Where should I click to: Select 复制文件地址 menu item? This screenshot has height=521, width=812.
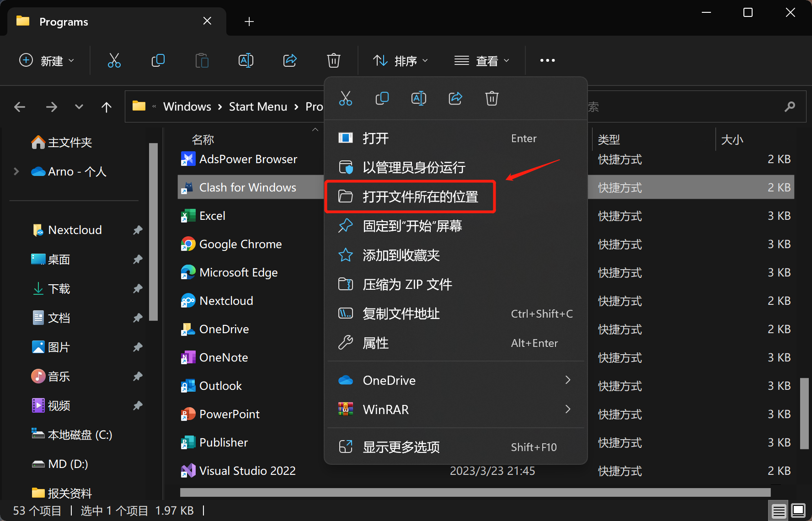(x=455, y=314)
